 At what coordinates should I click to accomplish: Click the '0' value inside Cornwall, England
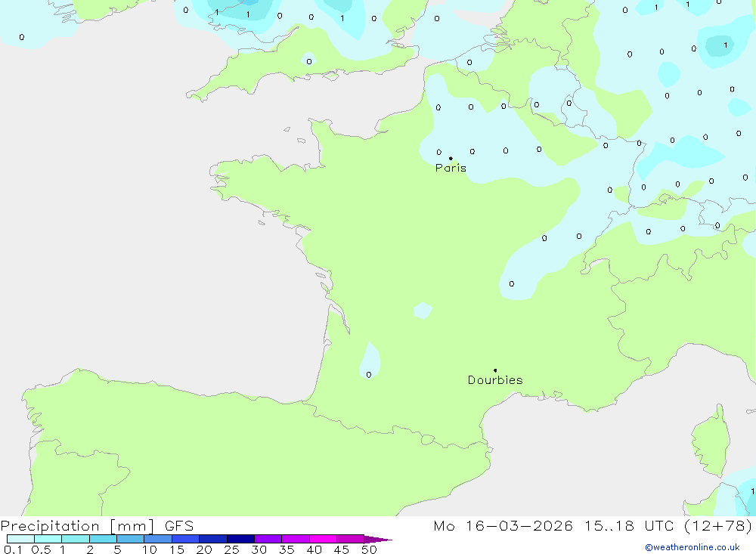(309, 61)
